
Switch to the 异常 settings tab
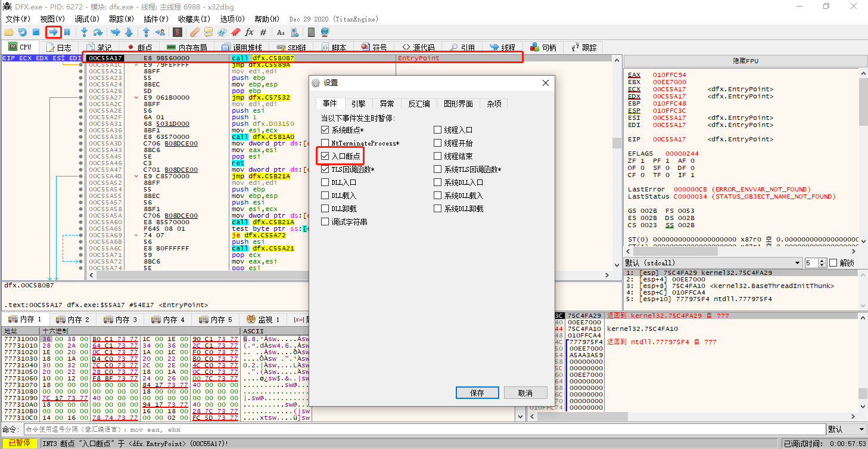click(387, 104)
